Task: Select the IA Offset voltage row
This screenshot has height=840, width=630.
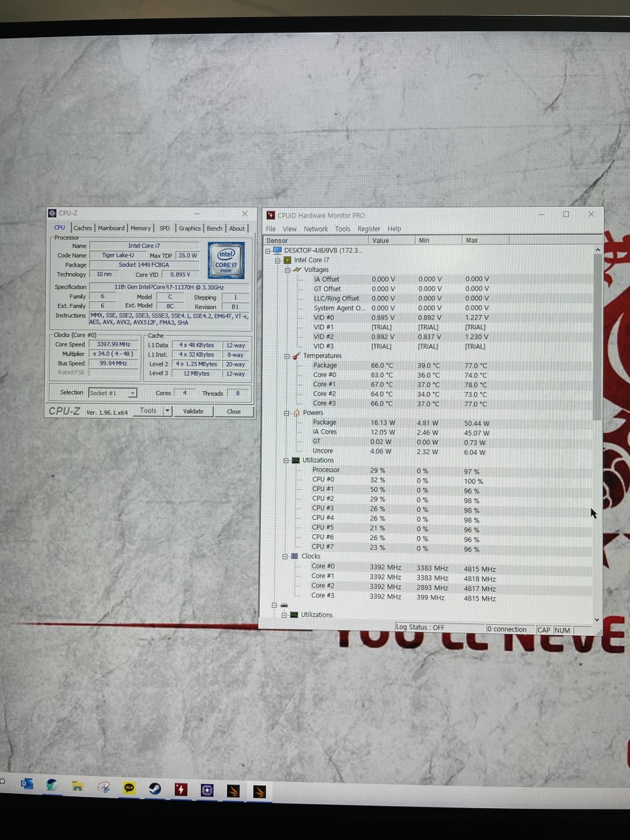Action: (429, 279)
